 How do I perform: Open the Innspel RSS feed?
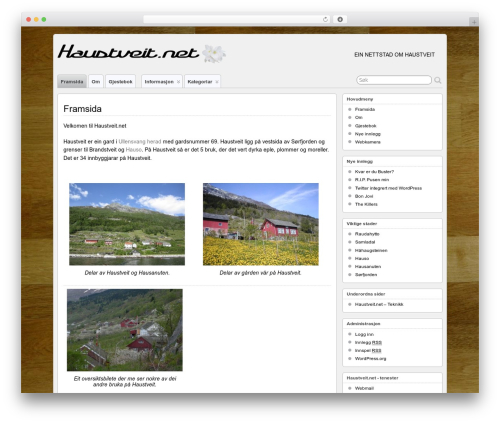tap(368, 350)
